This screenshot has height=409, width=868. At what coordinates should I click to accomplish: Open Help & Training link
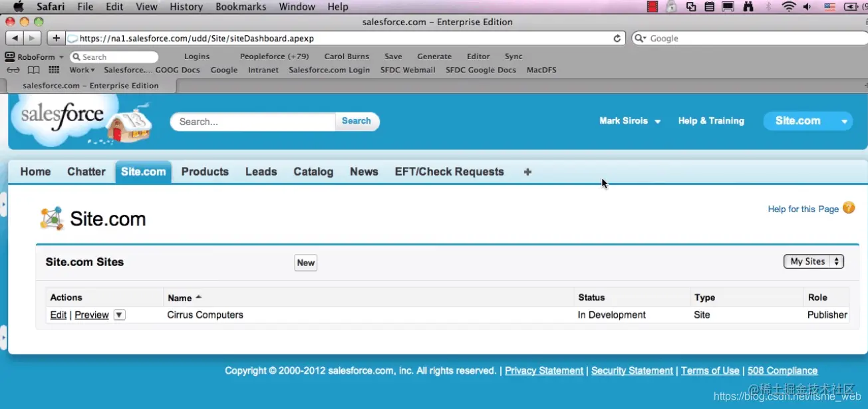[x=711, y=121]
